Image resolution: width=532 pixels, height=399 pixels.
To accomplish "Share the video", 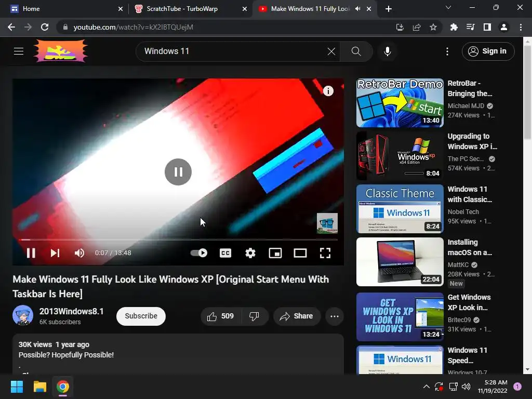I will coord(297,316).
